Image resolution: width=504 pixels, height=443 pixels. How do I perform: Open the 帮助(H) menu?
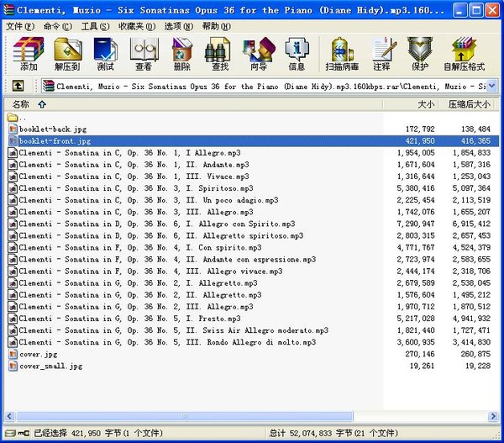click(x=217, y=26)
